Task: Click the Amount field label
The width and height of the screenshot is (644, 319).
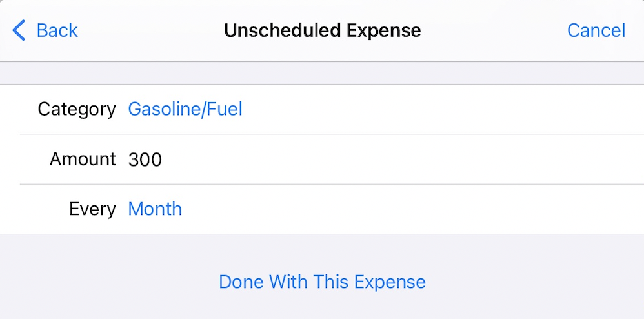Action: pos(83,159)
